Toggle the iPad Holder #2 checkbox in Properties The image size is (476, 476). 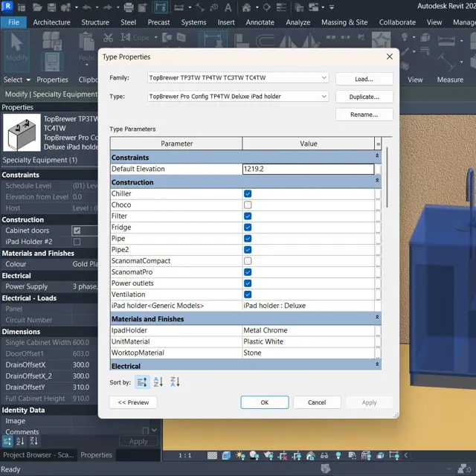(x=77, y=242)
